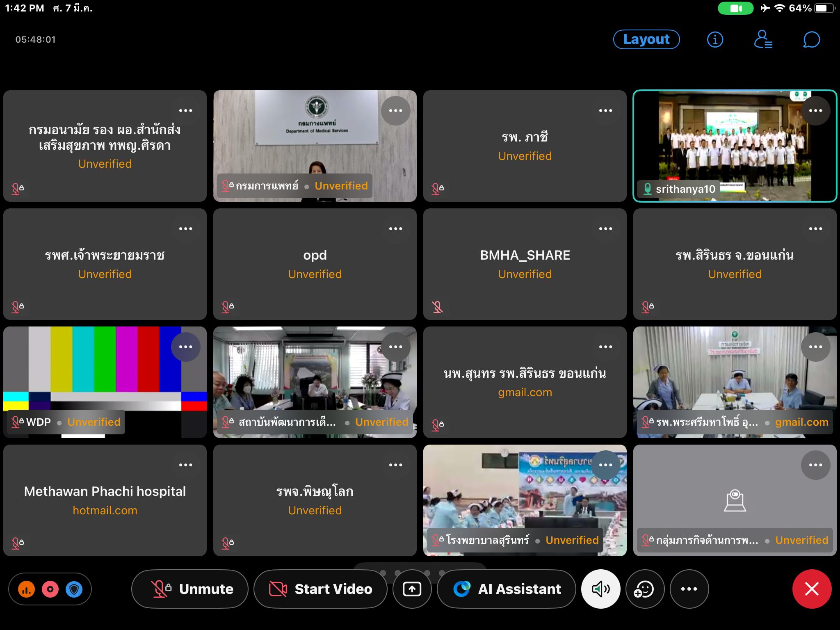Toggle the Unmute microphone button
840x630 pixels.
point(190,589)
